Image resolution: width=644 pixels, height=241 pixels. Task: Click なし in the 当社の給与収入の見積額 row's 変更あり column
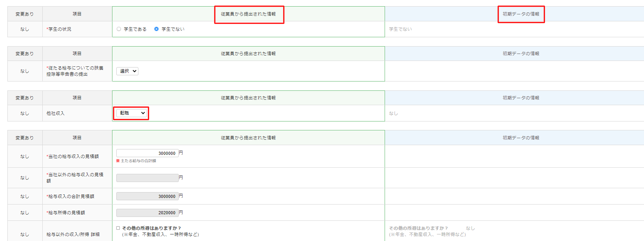click(25, 156)
